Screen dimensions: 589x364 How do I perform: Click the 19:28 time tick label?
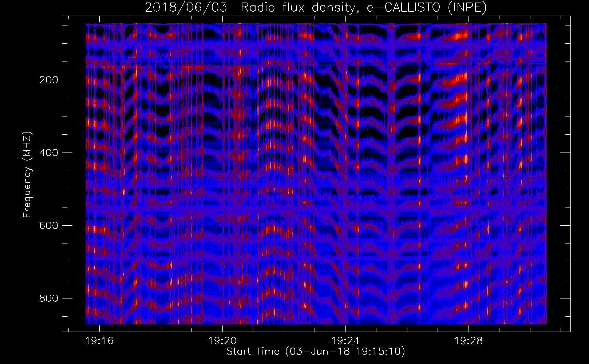click(x=469, y=341)
